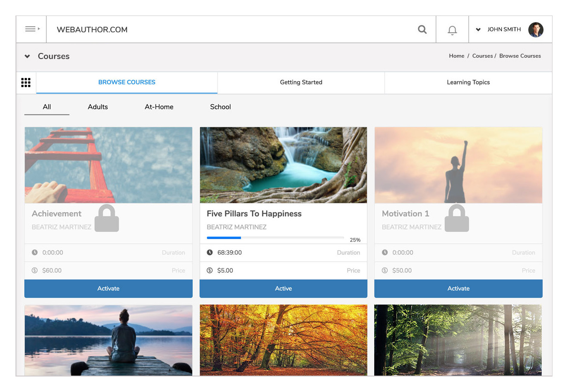The height and width of the screenshot is (392, 568).
Task: Filter courses by Adults
Action: tap(98, 107)
